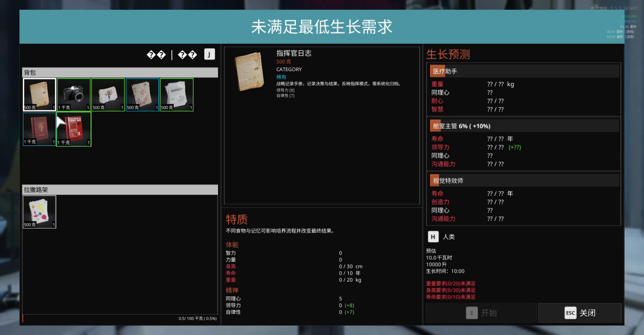Select the commander's log item in backpack
This screenshot has height=335, width=644.
39,95
